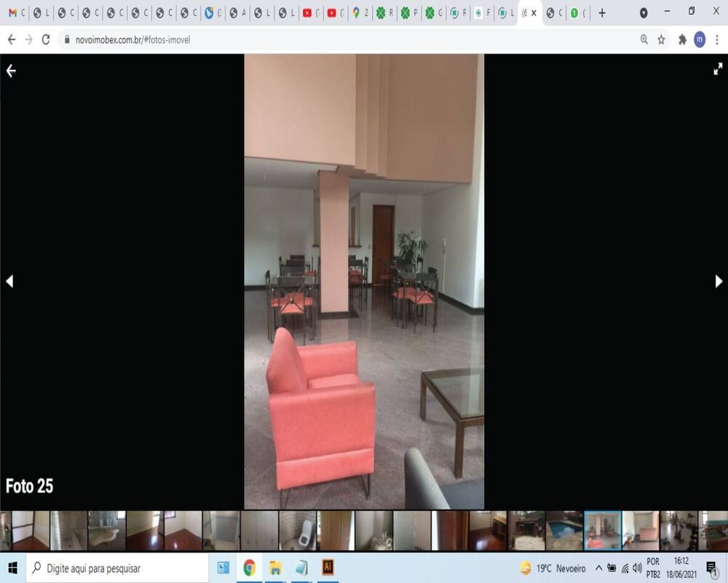This screenshot has width=728, height=583.
Task: Select the wooden wardrobe doors thumbnail
Action: tap(336, 531)
